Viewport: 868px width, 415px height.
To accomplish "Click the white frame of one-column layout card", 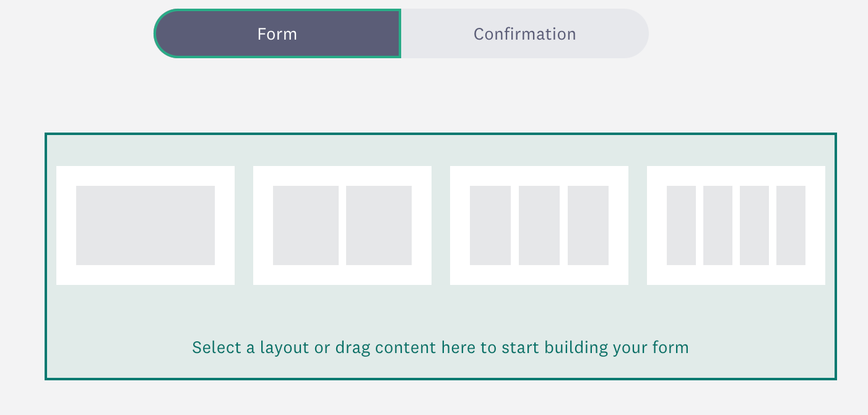I will (x=145, y=176).
